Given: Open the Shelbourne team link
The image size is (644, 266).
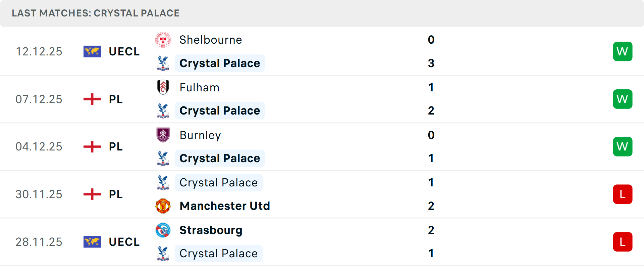Looking at the screenshot, I should coord(211,40).
